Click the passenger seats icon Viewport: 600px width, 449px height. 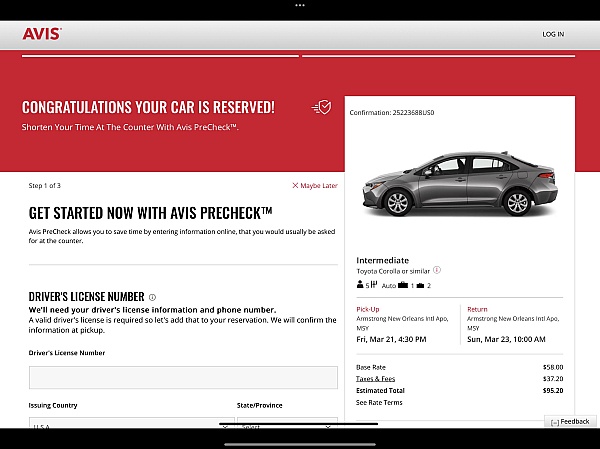pyautogui.click(x=360, y=284)
